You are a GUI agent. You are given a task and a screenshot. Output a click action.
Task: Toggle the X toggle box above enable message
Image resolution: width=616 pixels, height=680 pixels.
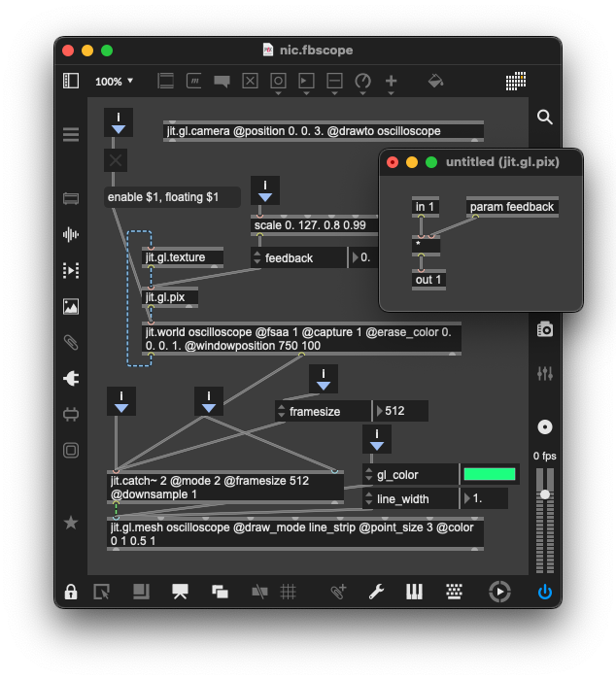coord(117,160)
